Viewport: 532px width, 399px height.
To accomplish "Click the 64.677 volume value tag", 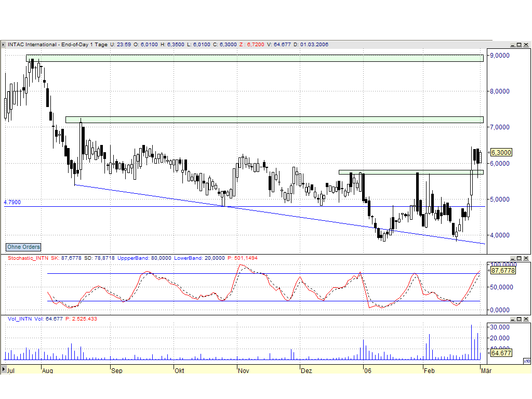I will (501, 353).
